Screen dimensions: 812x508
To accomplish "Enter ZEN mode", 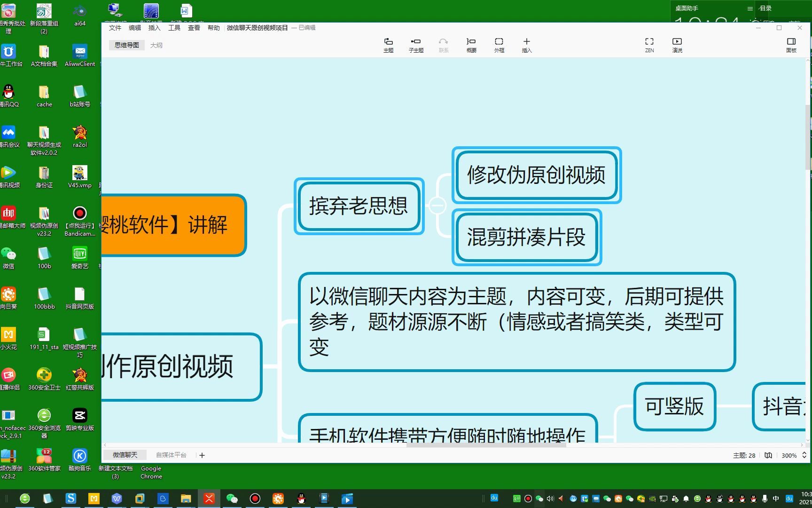I will 649,45.
